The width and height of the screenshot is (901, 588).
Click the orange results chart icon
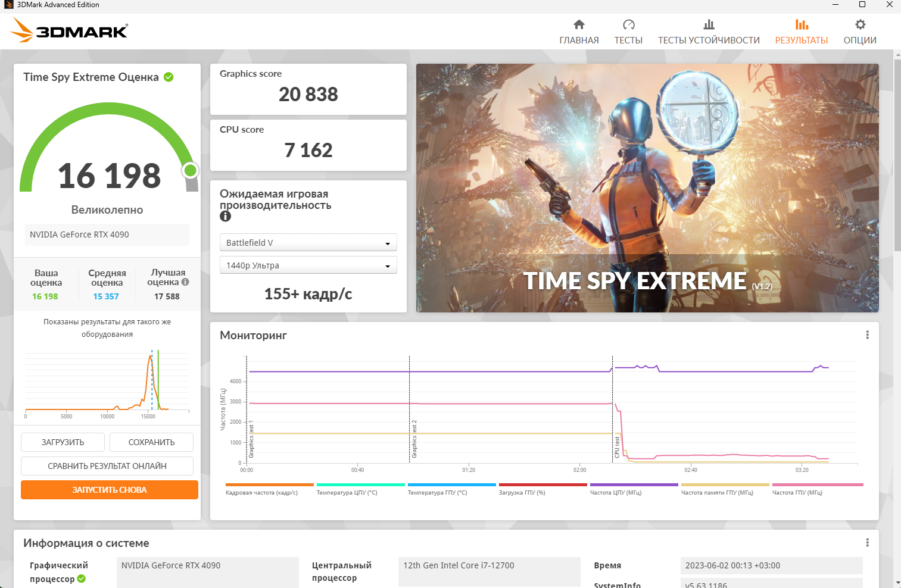pos(802,24)
